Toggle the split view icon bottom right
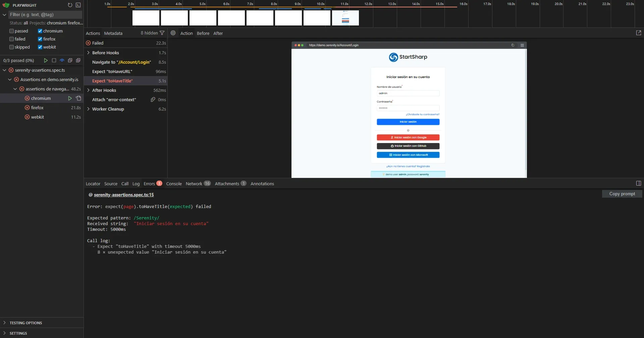Screen dimensions: 644x338 [x=638, y=183]
